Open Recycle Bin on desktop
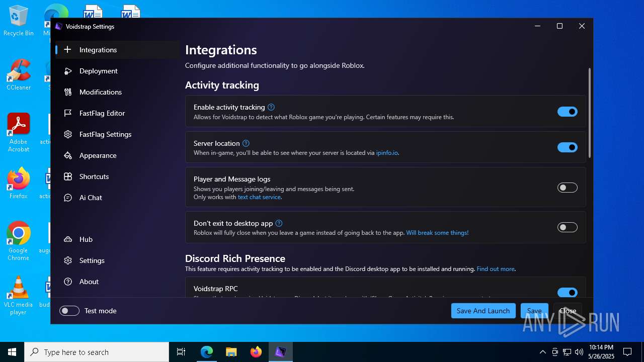644x362 pixels. tap(19, 21)
